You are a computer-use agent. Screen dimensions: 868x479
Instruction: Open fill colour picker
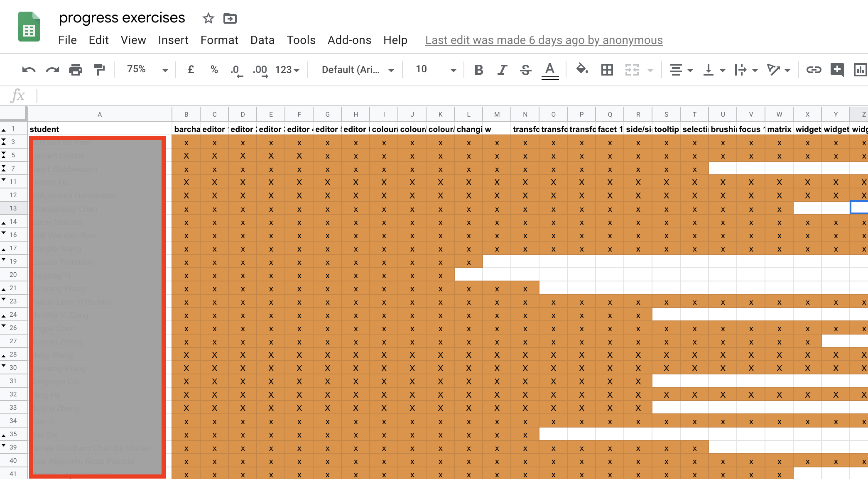(x=582, y=69)
